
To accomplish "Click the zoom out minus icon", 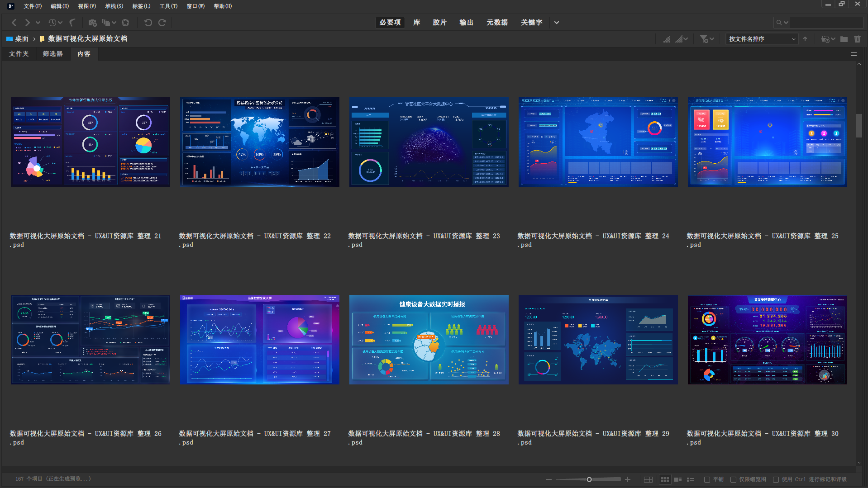I will click(x=549, y=479).
